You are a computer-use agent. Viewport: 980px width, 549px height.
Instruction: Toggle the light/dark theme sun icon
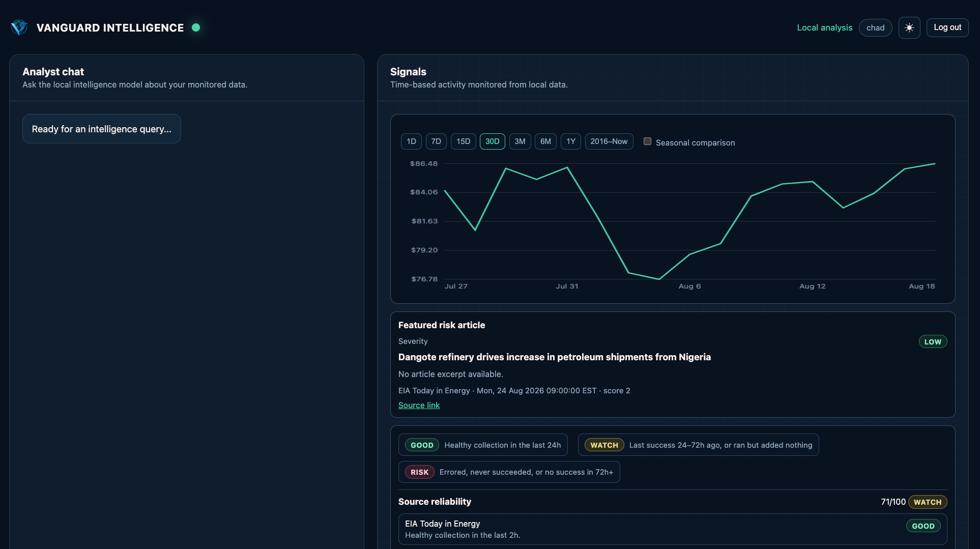909,27
